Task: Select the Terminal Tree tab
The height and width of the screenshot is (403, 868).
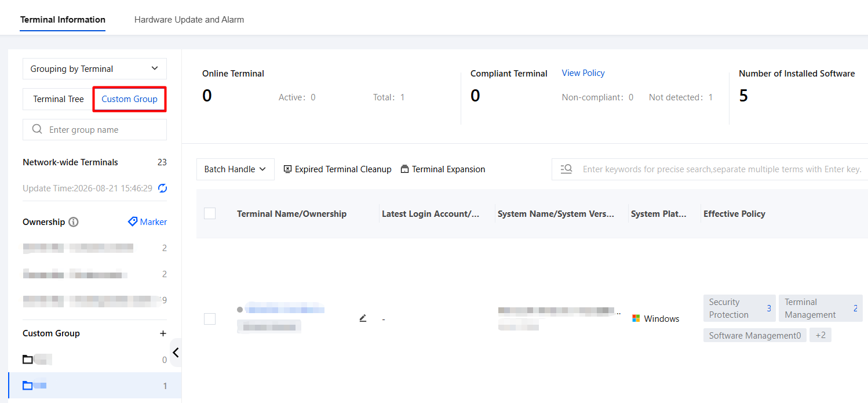Action: coord(58,99)
